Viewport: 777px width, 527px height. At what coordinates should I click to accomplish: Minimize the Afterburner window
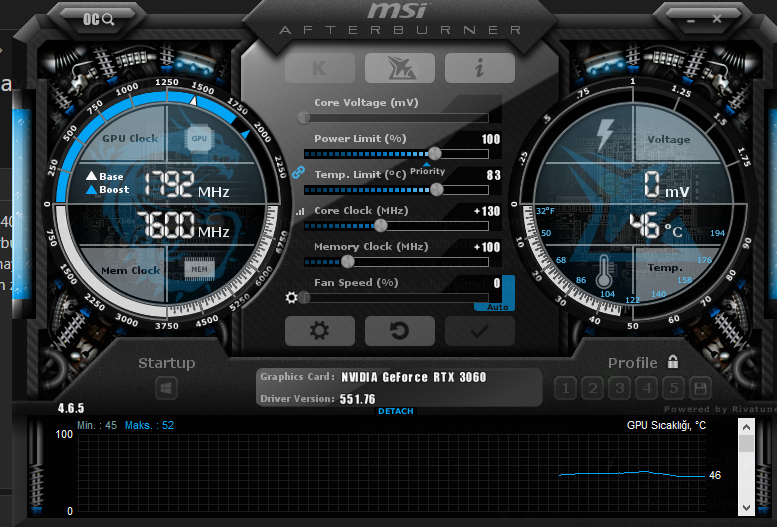(x=691, y=21)
